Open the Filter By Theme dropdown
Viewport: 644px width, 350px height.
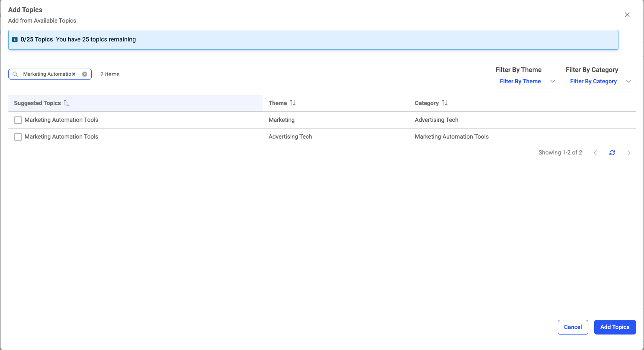point(527,81)
